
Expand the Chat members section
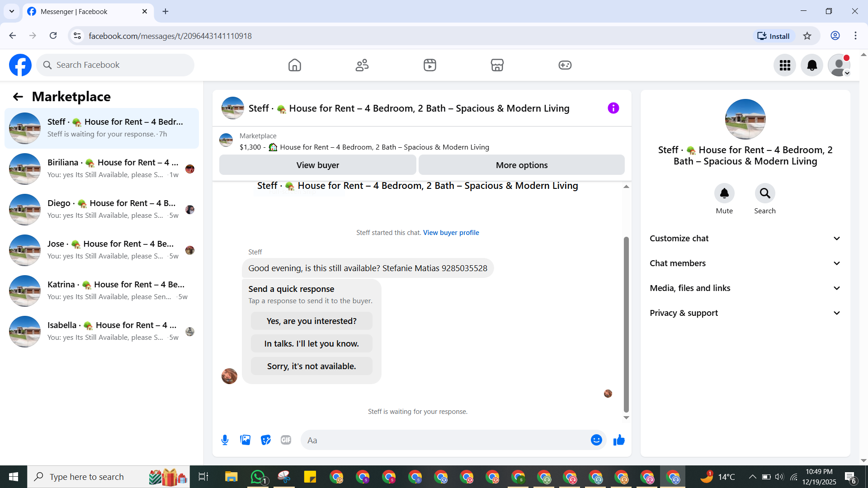click(x=745, y=263)
